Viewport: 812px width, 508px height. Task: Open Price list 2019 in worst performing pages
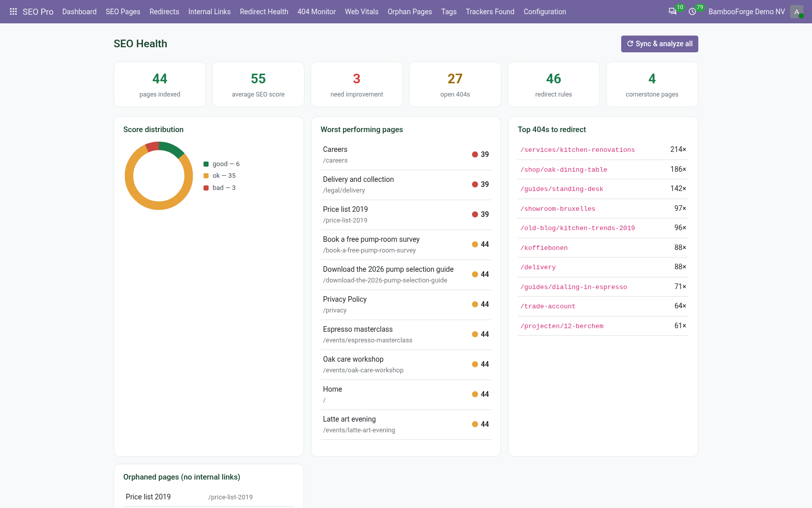[406, 215]
